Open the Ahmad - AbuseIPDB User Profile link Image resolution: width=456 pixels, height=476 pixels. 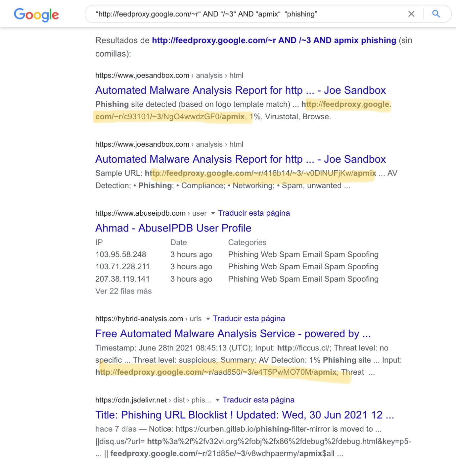[x=173, y=228]
